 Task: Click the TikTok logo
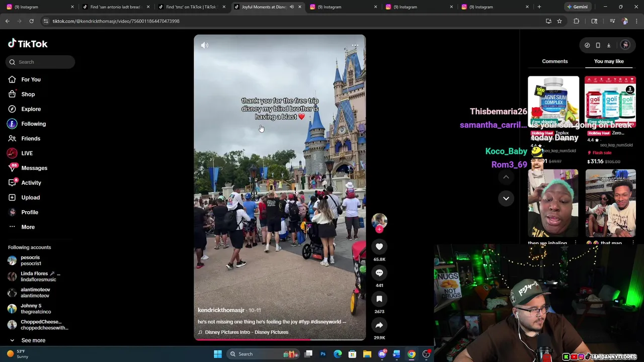[28, 44]
